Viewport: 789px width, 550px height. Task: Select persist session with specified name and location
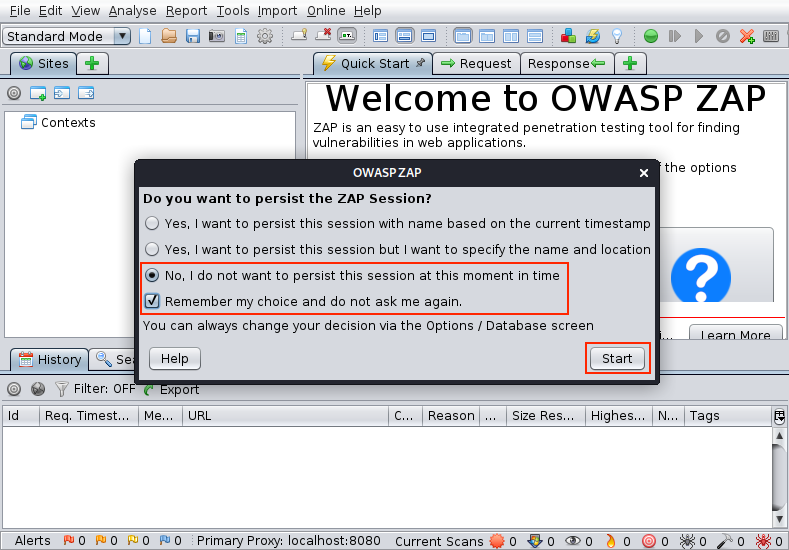point(397,250)
